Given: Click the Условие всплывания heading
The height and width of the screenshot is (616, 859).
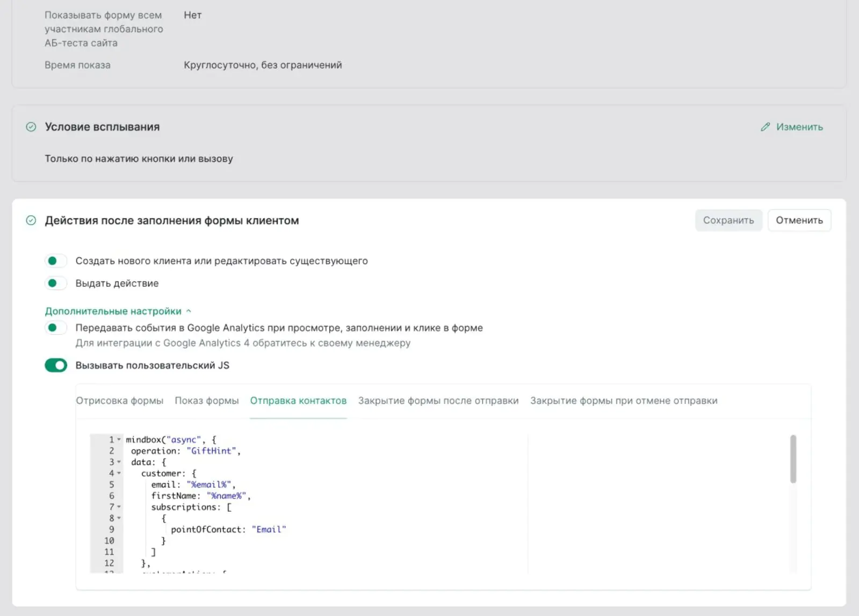Looking at the screenshot, I should pyautogui.click(x=102, y=127).
